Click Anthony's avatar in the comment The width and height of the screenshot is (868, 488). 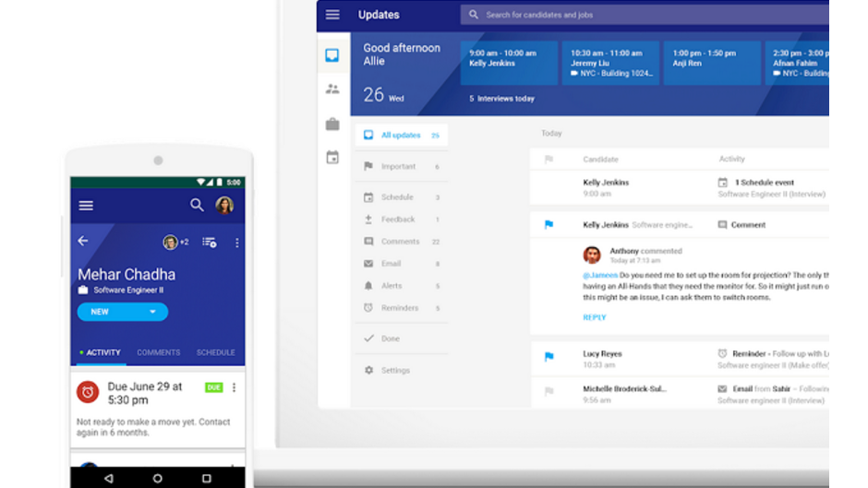[592, 255]
